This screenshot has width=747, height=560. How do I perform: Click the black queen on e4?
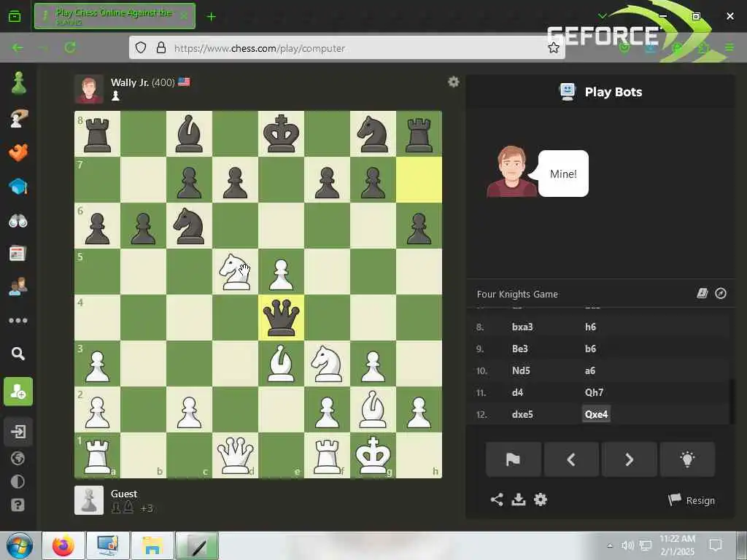(281, 318)
